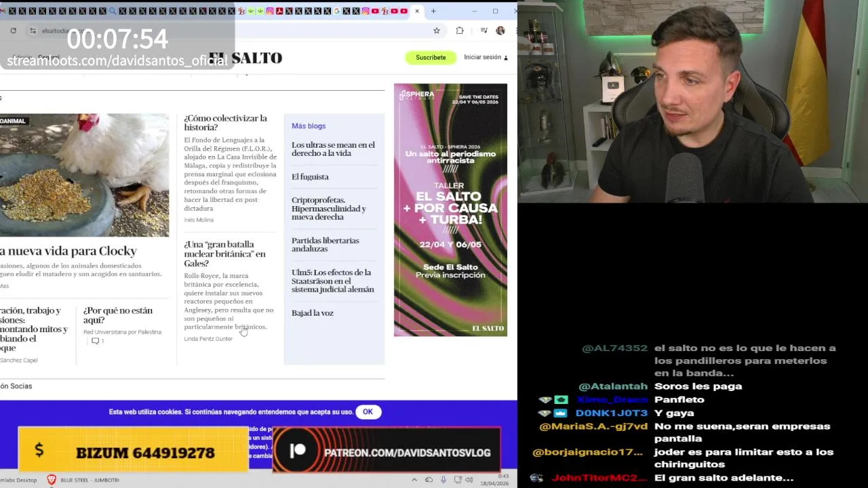868x488 pixels.
Task: Accept cookies with the OK button
Action: 368,411
